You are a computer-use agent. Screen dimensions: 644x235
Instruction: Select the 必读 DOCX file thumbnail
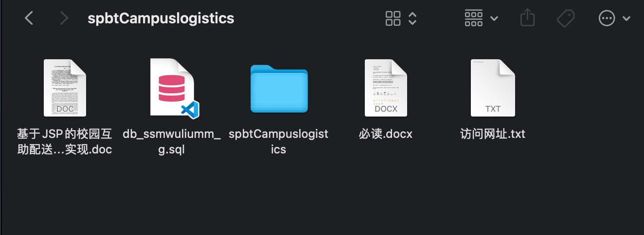click(x=386, y=88)
